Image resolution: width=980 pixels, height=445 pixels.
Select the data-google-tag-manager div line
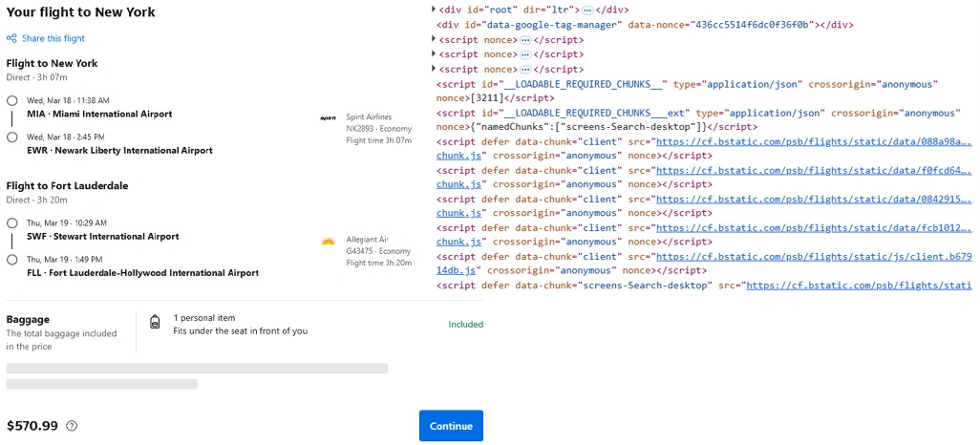coord(645,25)
